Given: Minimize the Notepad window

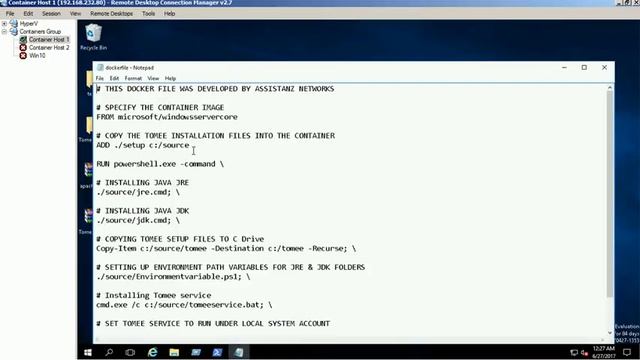Looking at the screenshot, I should pos(564,68).
